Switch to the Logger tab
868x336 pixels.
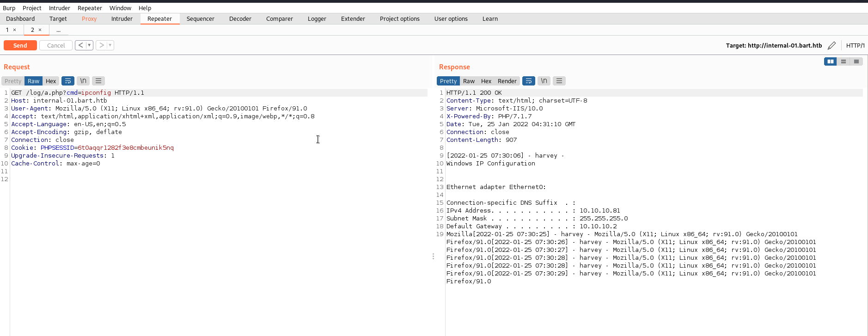click(317, 19)
